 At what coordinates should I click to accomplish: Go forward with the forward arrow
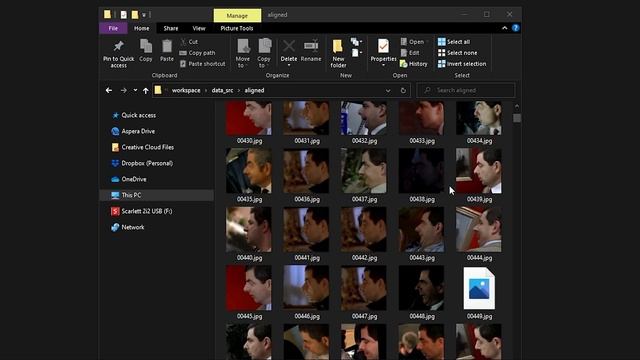pos(123,90)
